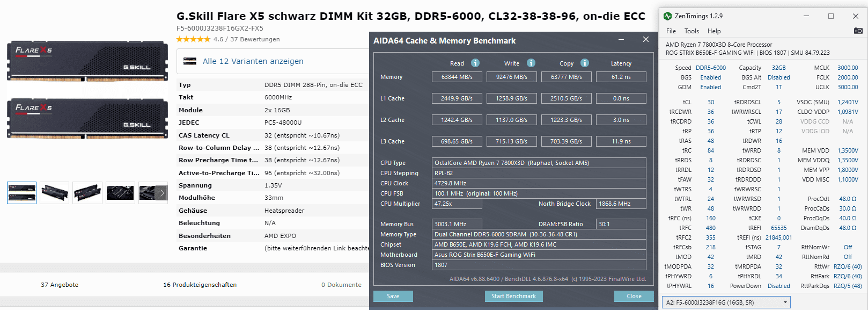Click the tCL value 30 in ZenTimings
The width and height of the screenshot is (868, 310).
coord(711,102)
